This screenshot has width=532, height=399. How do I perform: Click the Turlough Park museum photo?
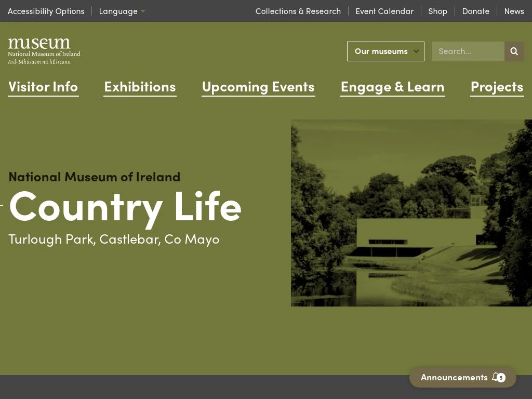pyautogui.click(x=411, y=212)
